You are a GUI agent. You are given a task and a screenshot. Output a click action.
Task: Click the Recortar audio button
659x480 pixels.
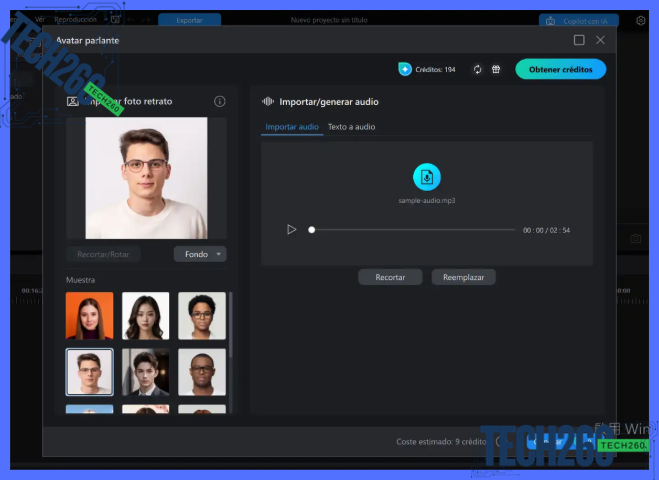point(390,277)
